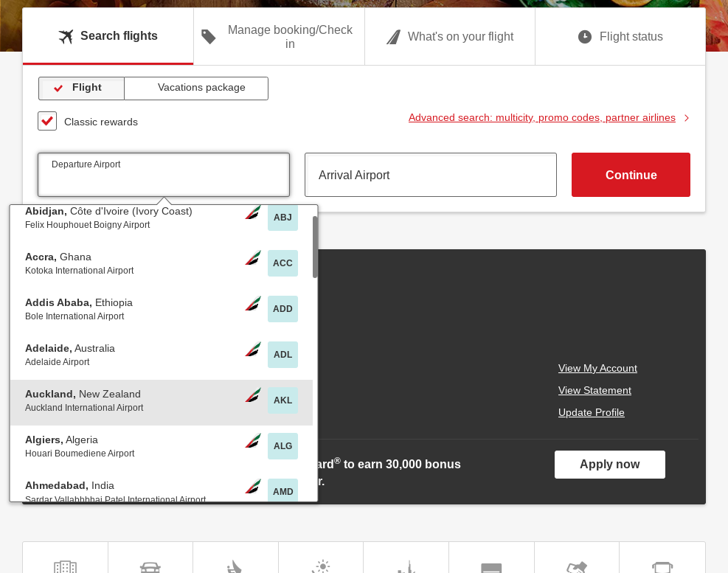This screenshot has width=728, height=573.
Task: Pick Auckland, New Zealand from the dropdown
Action: pyautogui.click(x=161, y=402)
